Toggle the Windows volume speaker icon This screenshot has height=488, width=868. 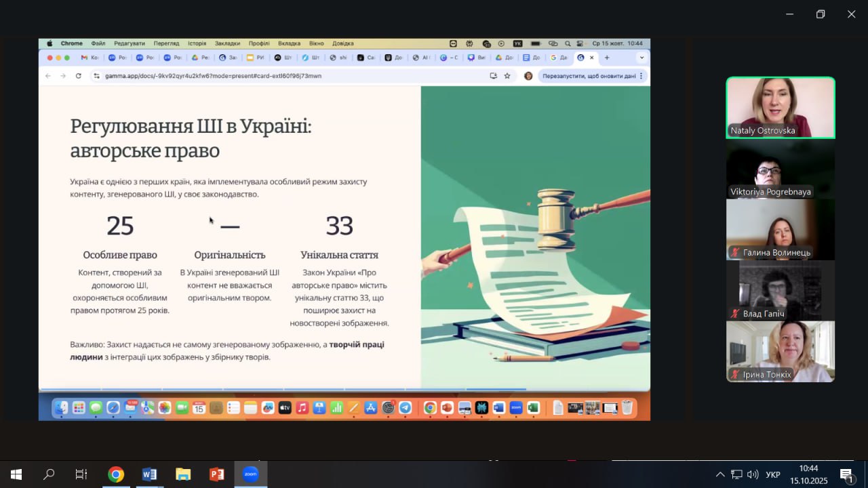coord(753,474)
